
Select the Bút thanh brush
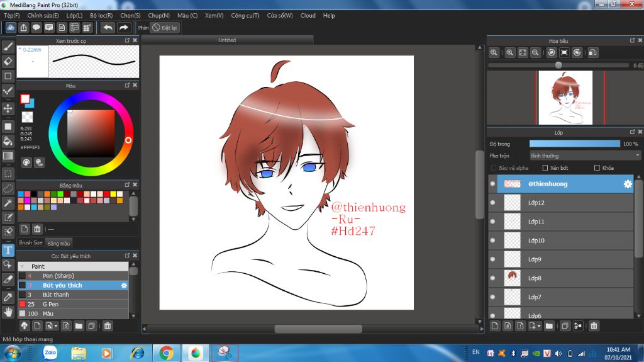(73, 295)
